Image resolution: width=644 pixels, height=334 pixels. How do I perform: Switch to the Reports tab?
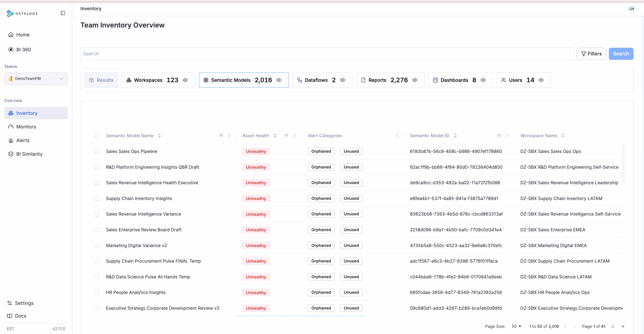coord(391,80)
